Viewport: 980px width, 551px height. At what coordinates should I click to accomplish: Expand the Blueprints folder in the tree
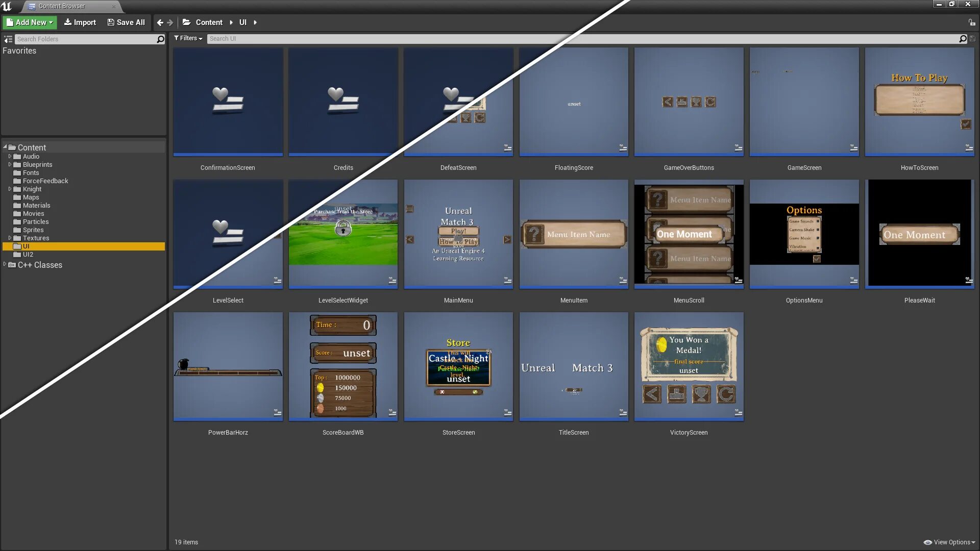[10, 165]
